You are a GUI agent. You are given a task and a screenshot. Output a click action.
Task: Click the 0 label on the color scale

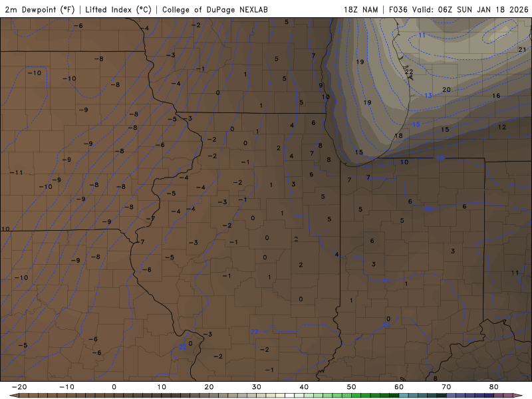pos(114,387)
